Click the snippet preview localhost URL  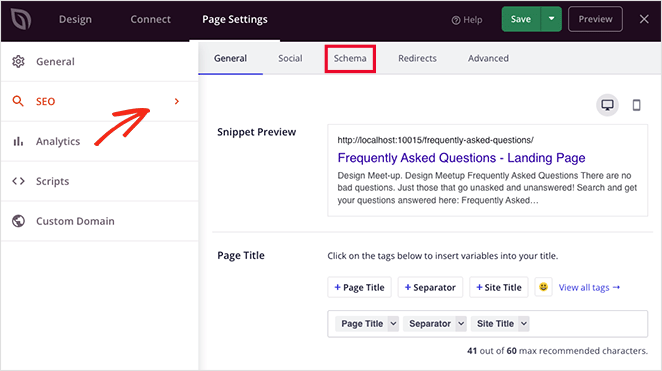(435, 140)
